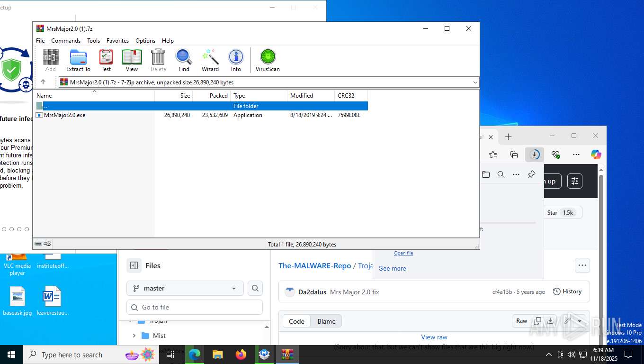Click the taskbar search box
Viewport: 644px width, 364px height.
91,355
